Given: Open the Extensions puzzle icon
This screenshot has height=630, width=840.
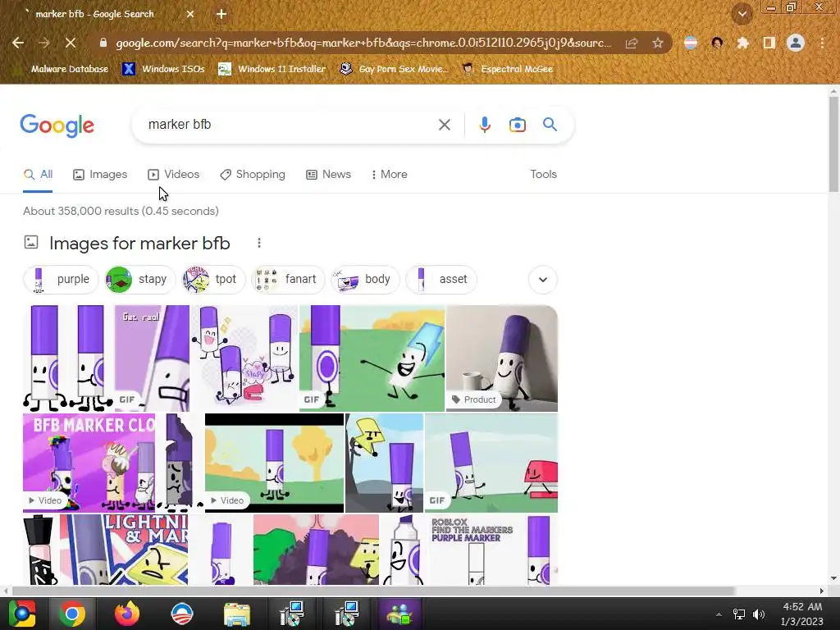Looking at the screenshot, I should pyautogui.click(x=742, y=43).
